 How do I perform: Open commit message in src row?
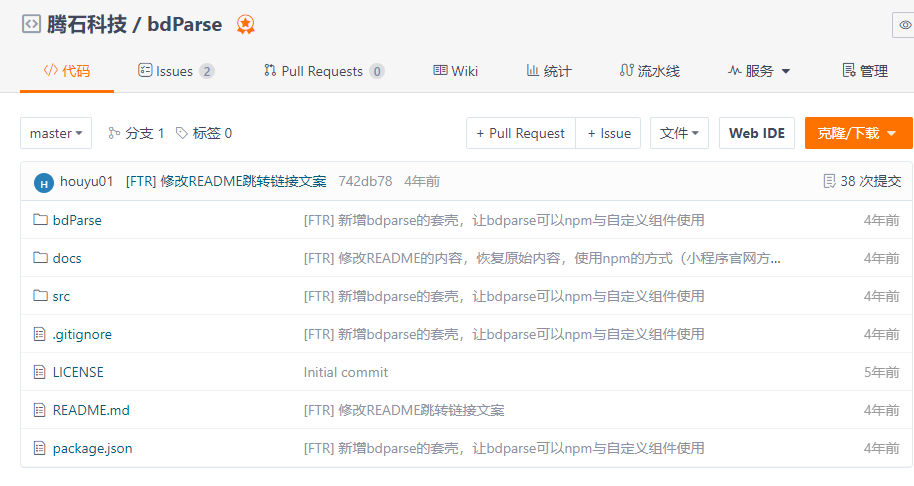[x=504, y=296]
